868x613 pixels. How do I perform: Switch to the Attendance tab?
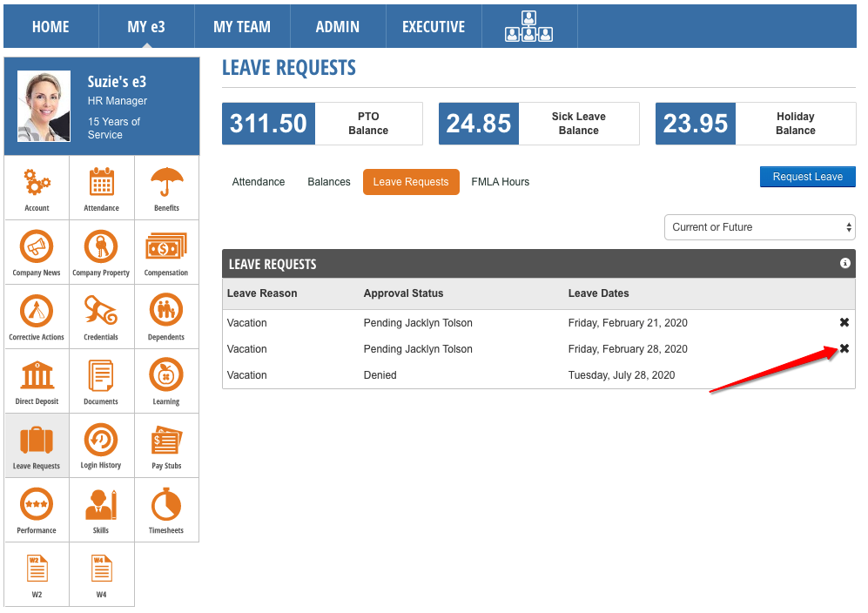pyautogui.click(x=259, y=182)
